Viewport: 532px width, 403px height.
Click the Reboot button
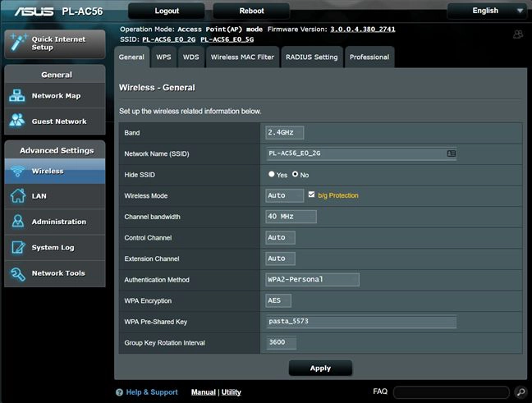251,11
